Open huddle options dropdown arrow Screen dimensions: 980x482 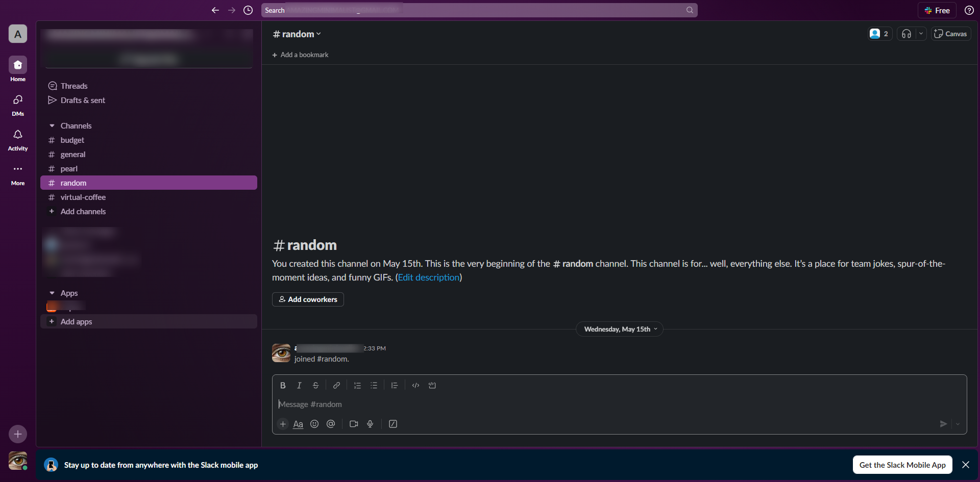point(921,34)
